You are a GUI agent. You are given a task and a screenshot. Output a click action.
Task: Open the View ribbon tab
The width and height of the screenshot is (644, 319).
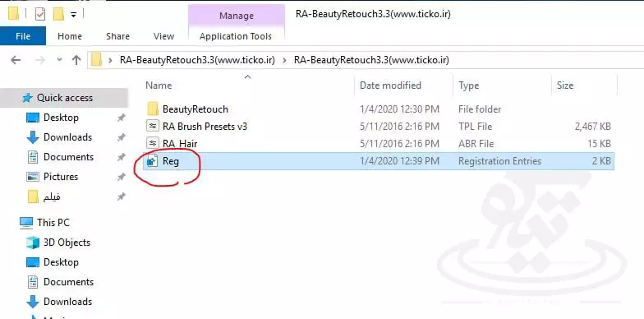pos(163,36)
